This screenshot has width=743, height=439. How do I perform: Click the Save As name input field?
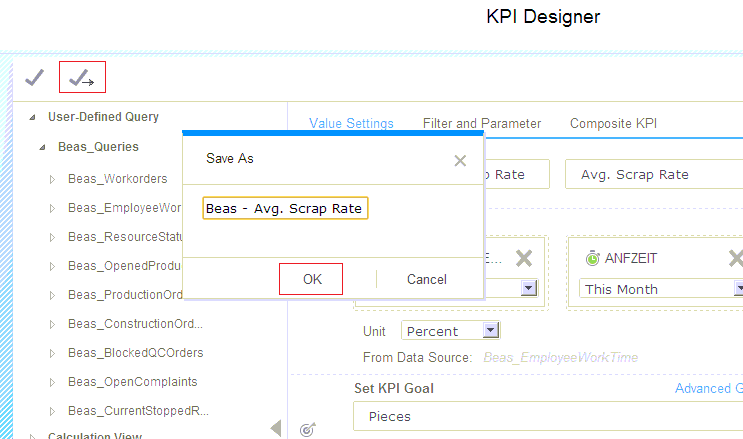[285, 208]
